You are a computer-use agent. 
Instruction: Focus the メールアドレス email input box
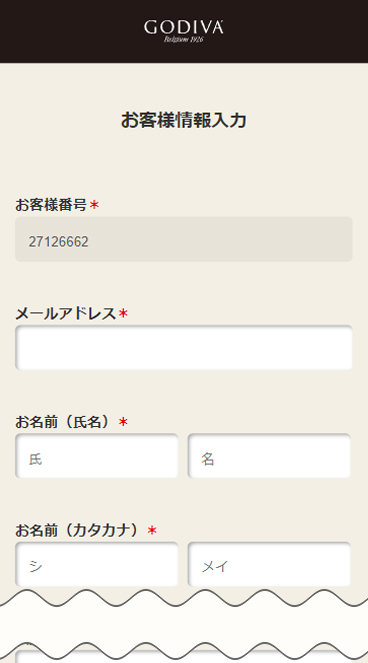(x=184, y=348)
